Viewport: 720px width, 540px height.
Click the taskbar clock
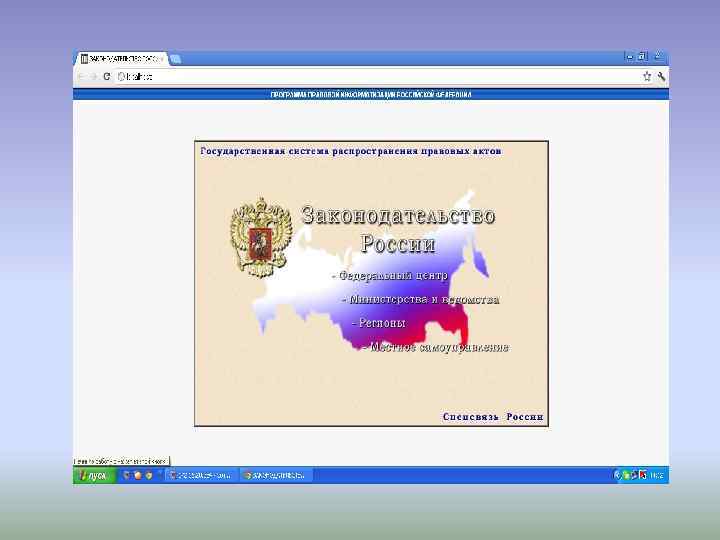(x=657, y=475)
